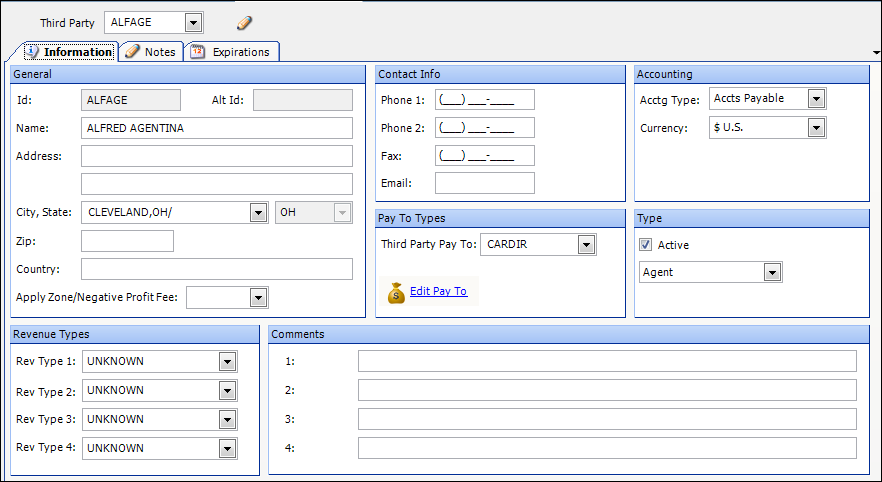882x482 pixels.
Task: Expand the Acctg Type dropdown
Action: 816,99
